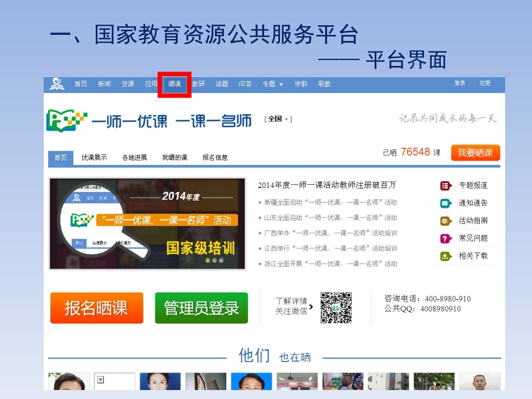
Task: Go to the 话题 section
Action: point(222,84)
